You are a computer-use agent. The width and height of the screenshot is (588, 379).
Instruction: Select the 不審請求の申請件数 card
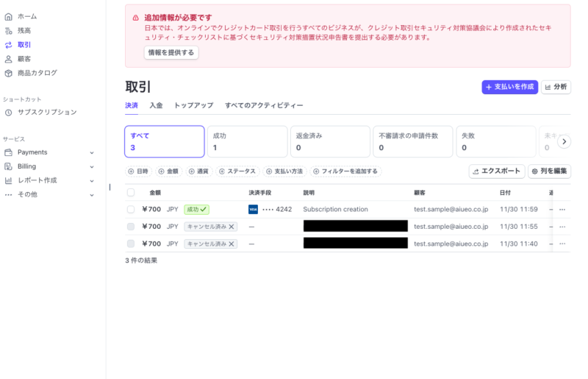(x=413, y=141)
